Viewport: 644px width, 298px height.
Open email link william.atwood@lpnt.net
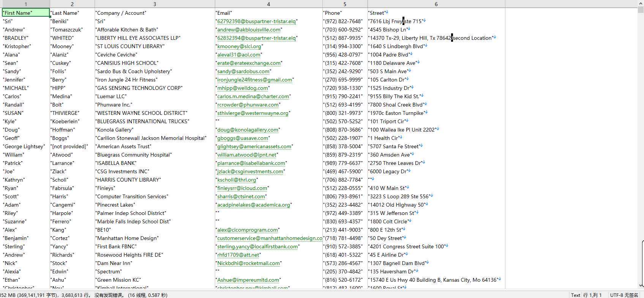(247, 155)
